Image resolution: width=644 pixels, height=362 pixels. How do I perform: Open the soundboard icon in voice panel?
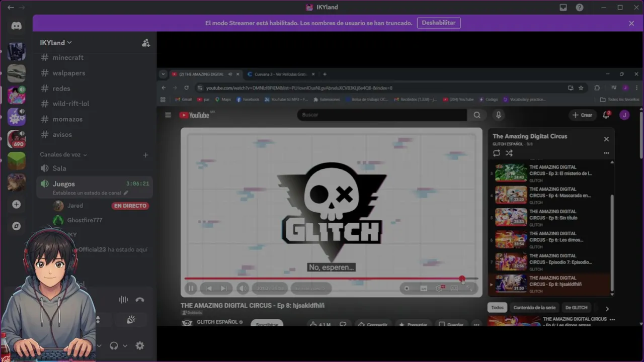point(131,320)
